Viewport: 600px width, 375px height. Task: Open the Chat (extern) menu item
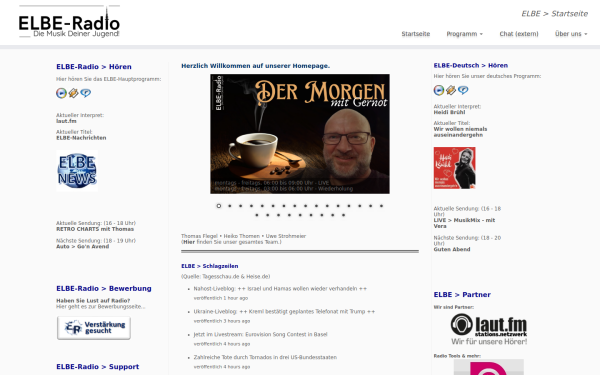519,34
